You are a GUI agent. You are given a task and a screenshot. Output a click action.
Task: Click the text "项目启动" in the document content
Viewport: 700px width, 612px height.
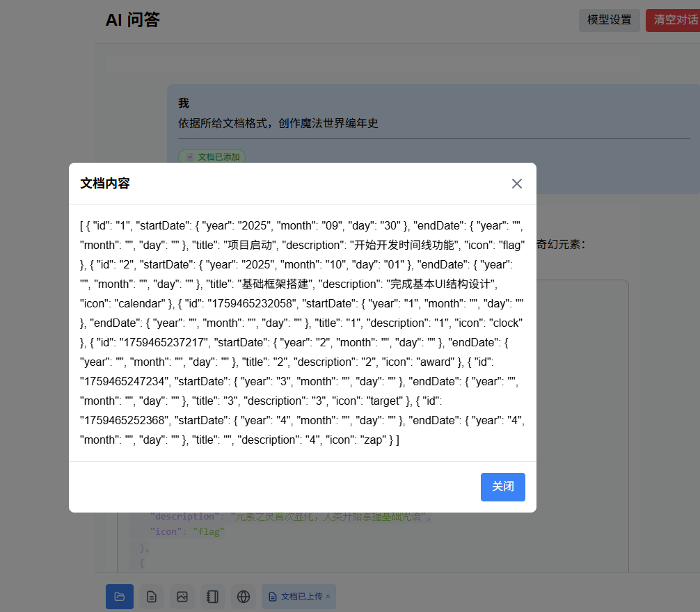click(x=250, y=245)
